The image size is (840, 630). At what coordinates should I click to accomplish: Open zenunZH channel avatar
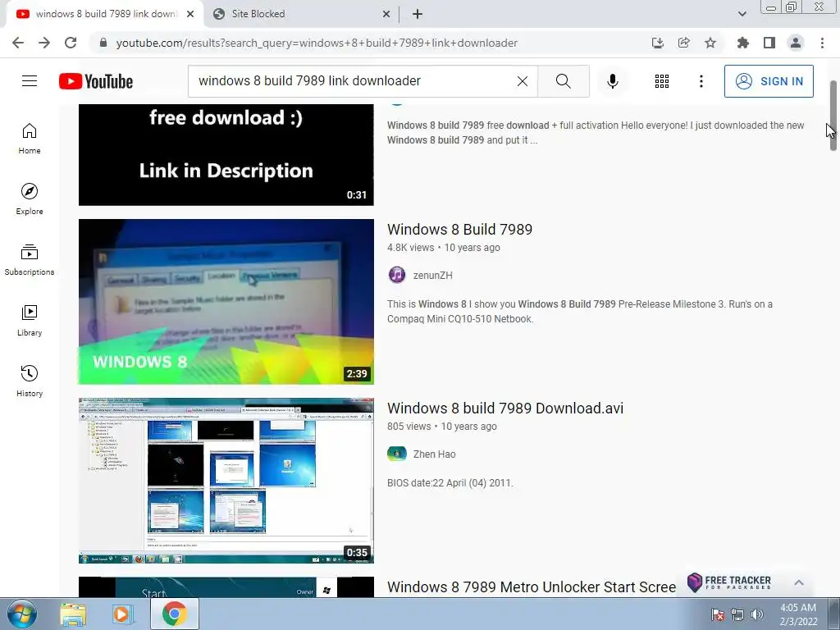coord(396,275)
